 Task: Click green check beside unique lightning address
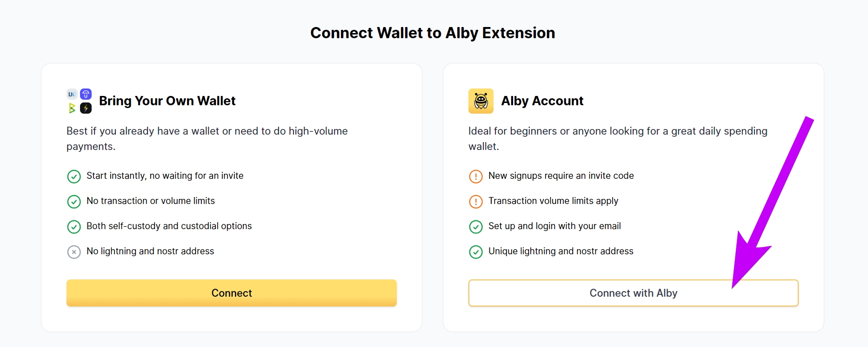click(x=476, y=252)
